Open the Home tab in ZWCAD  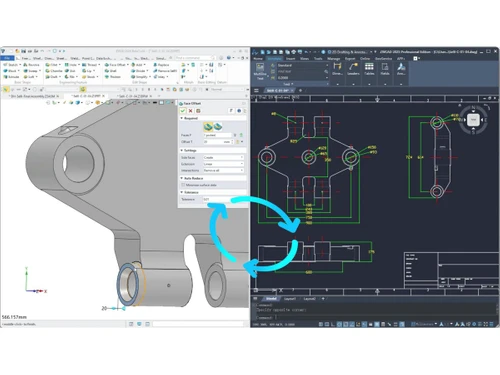pyautogui.click(x=258, y=59)
